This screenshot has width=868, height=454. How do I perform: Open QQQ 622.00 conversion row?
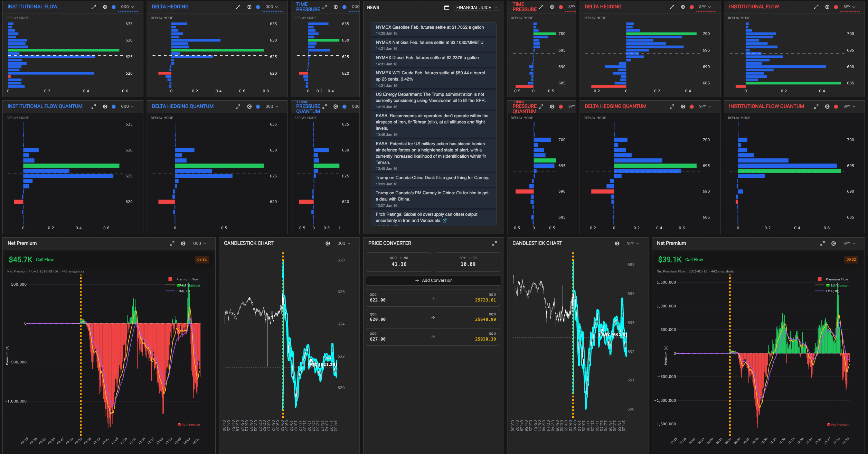[433, 298]
